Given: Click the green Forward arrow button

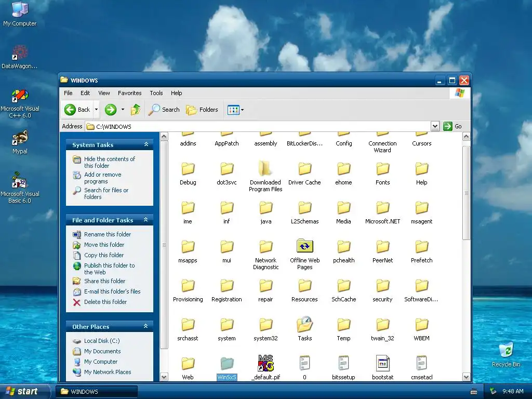Looking at the screenshot, I should click(111, 110).
